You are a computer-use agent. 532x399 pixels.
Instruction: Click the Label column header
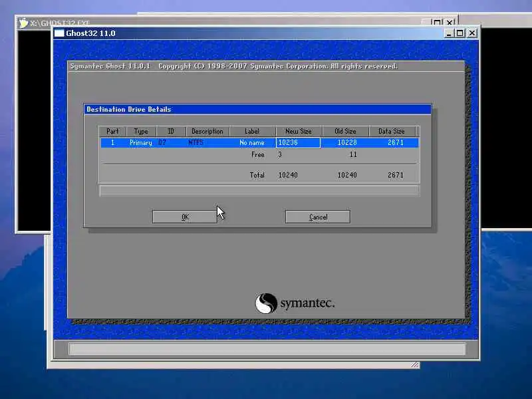click(252, 131)
